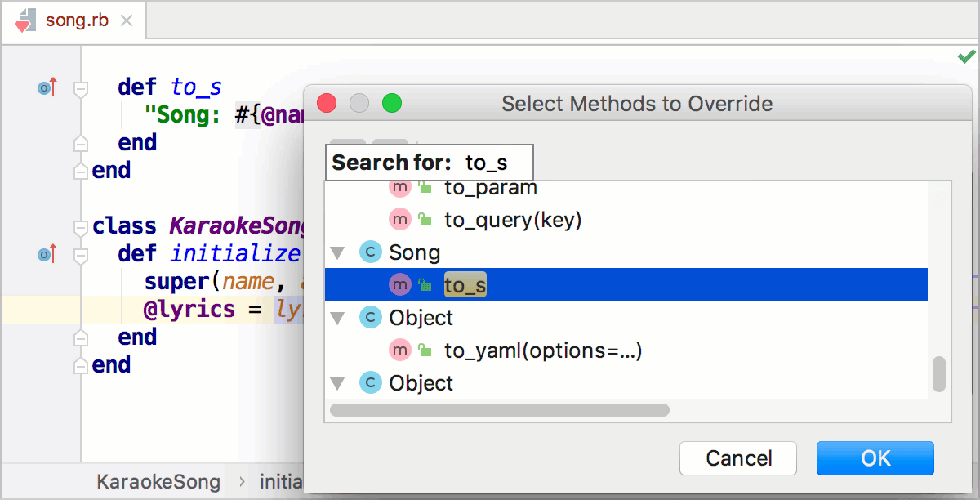The height and width of the screenshot is (500, 980).
Task: Collapse the Object node containing to_yaml
Action: [x=338, y=317]
